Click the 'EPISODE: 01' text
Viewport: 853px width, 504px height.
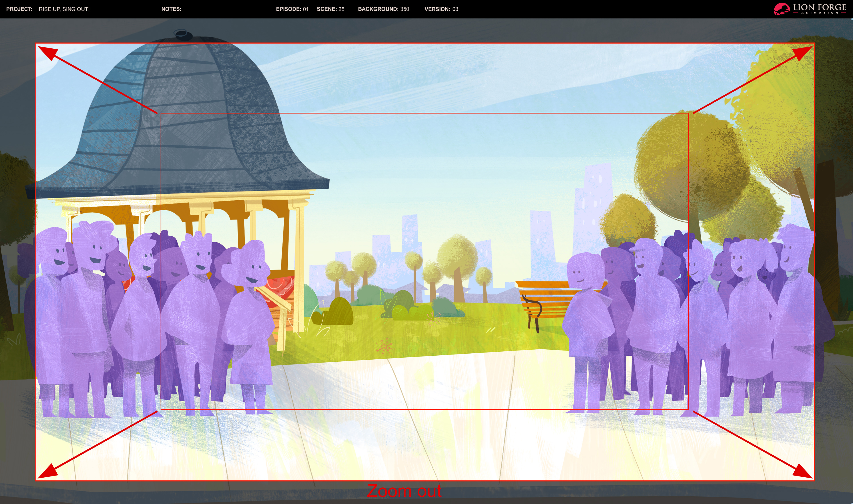292,9
